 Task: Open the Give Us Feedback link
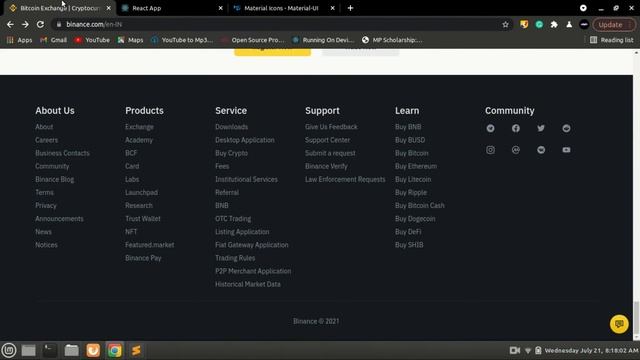click(331, 127)
